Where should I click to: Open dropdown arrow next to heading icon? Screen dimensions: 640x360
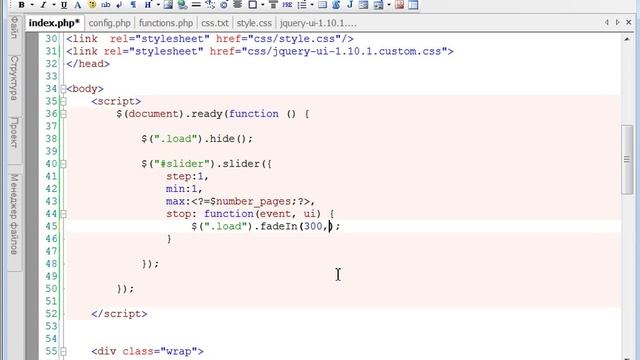(158, 5)
